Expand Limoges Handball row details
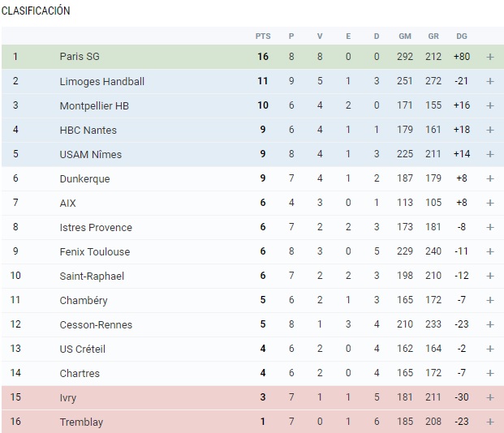Image resolution: width=504 pixels, height=433 pixels. click(490, 81)
